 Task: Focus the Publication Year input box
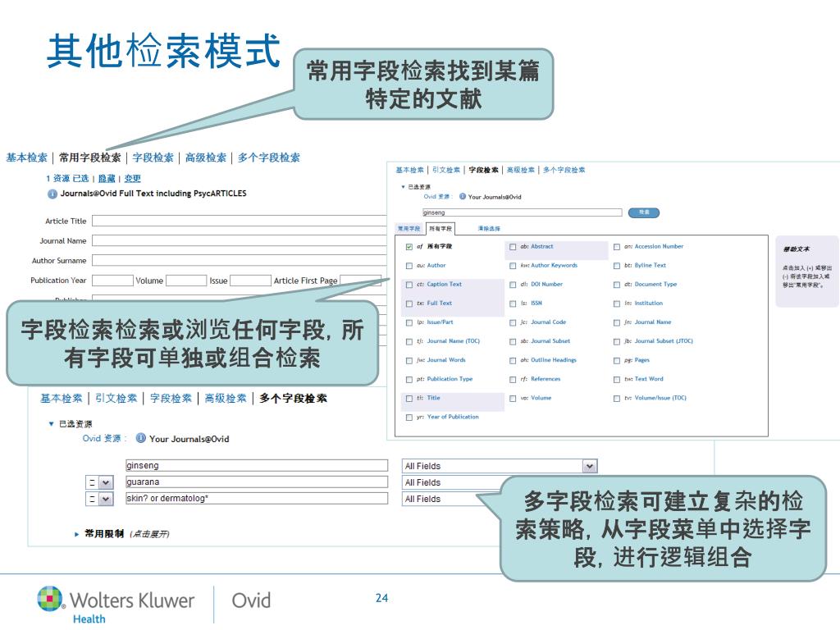[112, 281]
